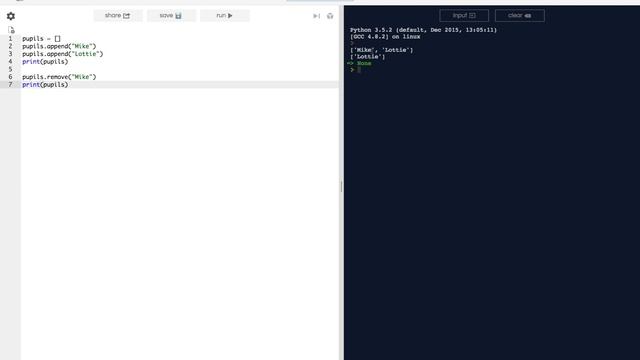Click the '=> None' result line
The height and width of the screenshot is (360, 640).
click(x=359, y=63)
